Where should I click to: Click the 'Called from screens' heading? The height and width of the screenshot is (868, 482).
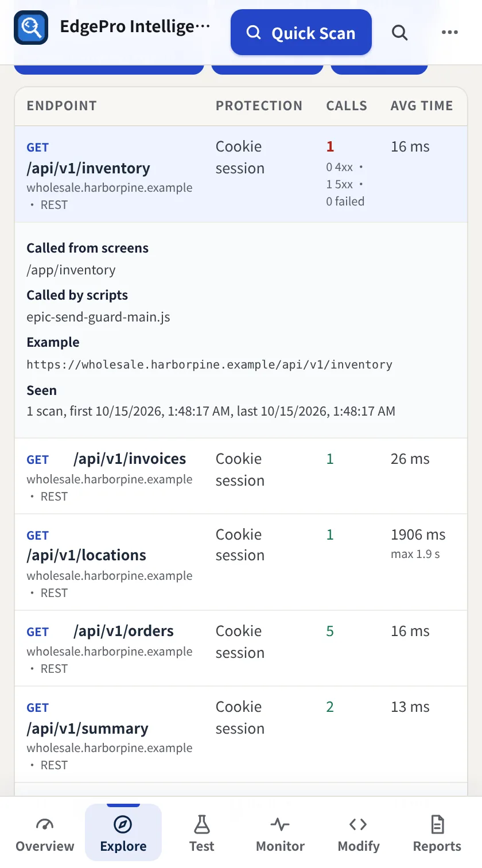[x=88, y=248]
